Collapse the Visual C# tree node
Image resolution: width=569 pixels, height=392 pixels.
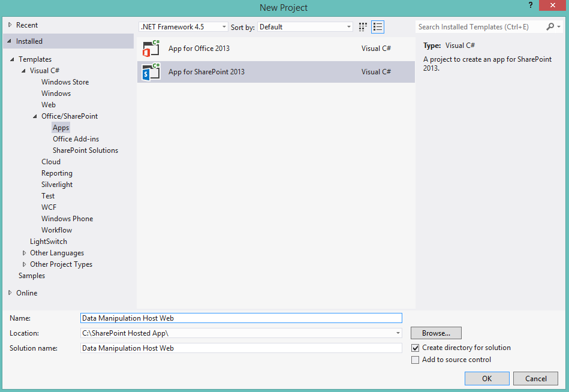pos(23,70)
